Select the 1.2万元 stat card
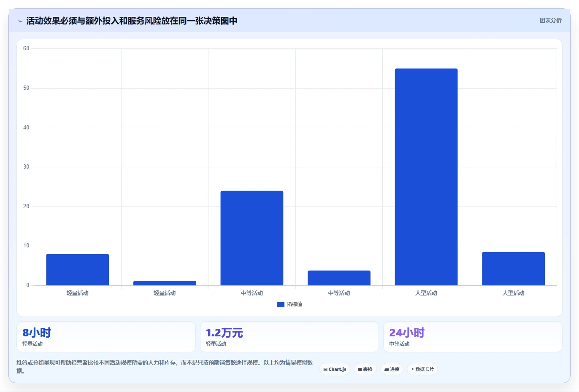The width and height of the screenshot is (579, 392). click(289, 337)
